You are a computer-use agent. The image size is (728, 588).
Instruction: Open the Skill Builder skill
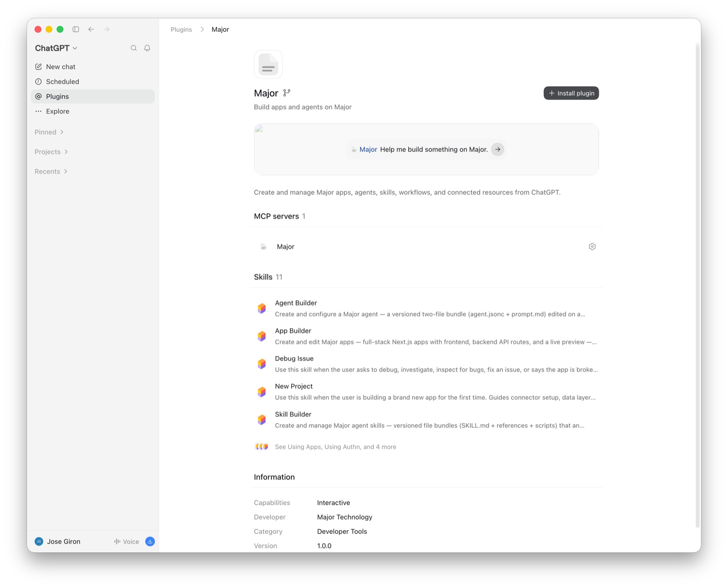tap(426, 420)
